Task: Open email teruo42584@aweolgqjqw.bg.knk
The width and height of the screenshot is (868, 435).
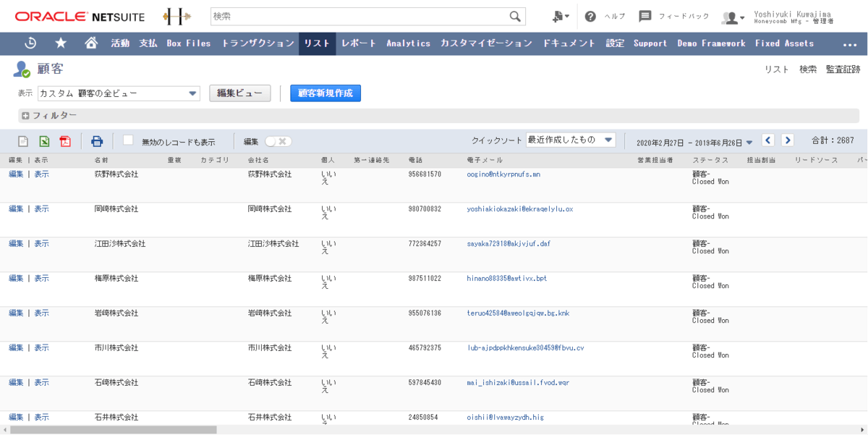Action: click(518, 313)
